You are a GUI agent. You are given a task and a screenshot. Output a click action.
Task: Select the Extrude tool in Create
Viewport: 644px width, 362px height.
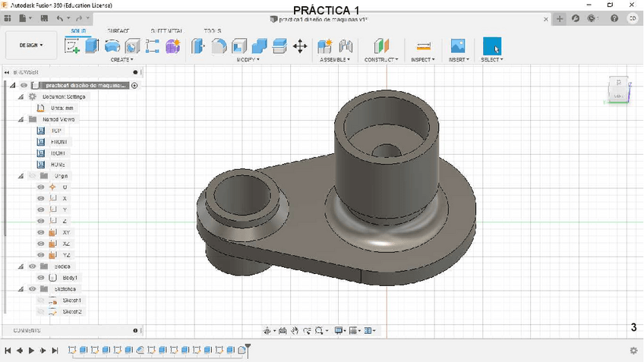tap(92, 46)
